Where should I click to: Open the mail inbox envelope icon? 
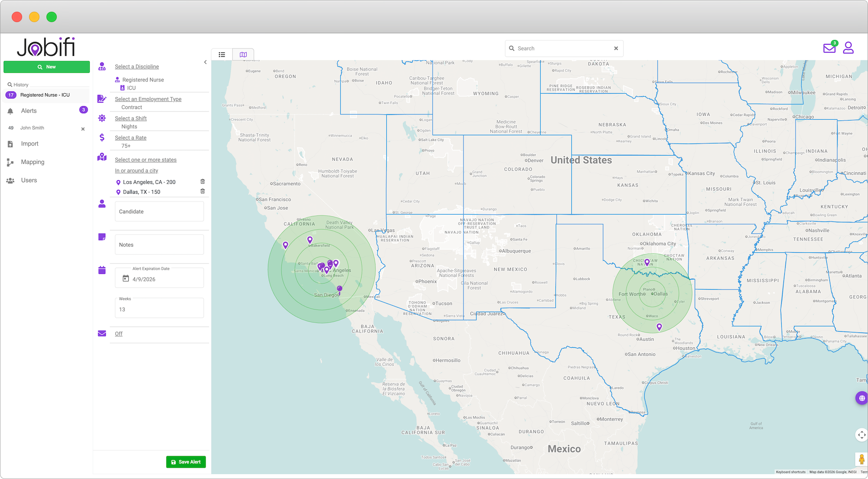829,48
